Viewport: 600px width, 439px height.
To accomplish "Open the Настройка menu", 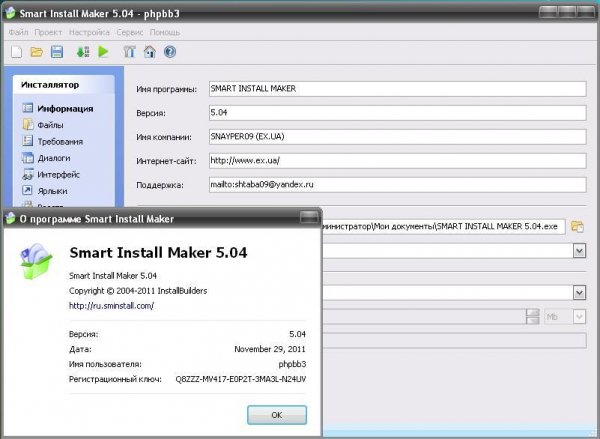I will [x=89, y=33].
